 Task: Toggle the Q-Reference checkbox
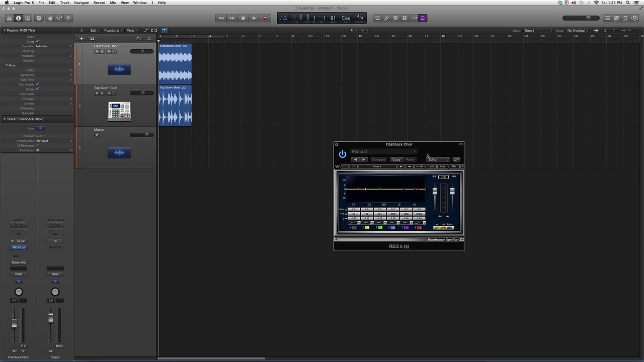point(37,145)
